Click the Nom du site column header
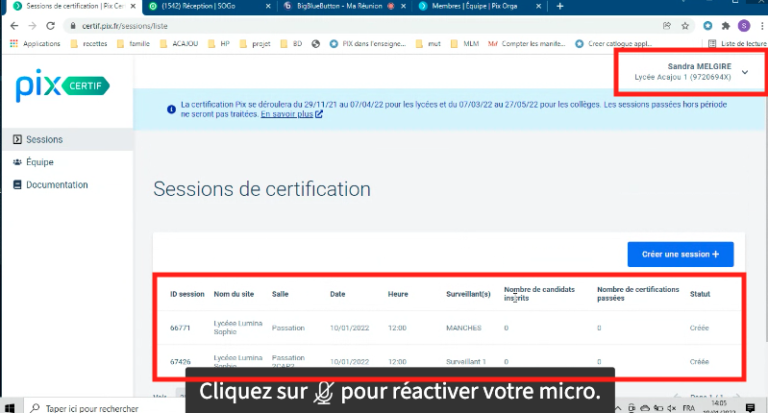Image resolution: width=768 pixels, height=413 pixels. point(234,294)
